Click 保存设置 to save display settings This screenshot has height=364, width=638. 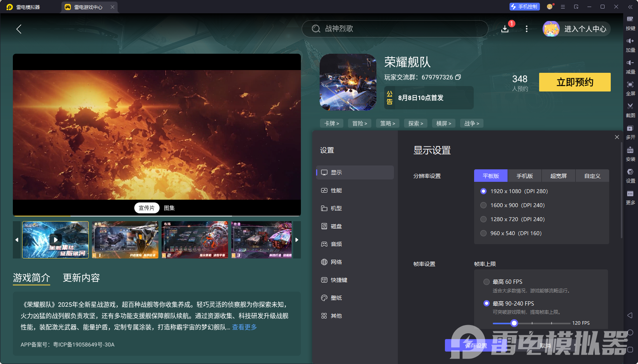pos(476,346)
